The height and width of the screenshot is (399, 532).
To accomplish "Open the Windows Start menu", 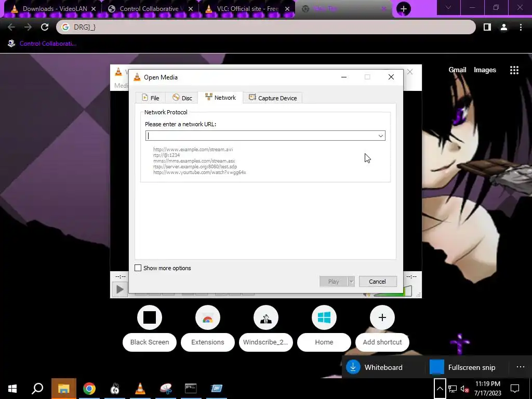I will point(12,389).
